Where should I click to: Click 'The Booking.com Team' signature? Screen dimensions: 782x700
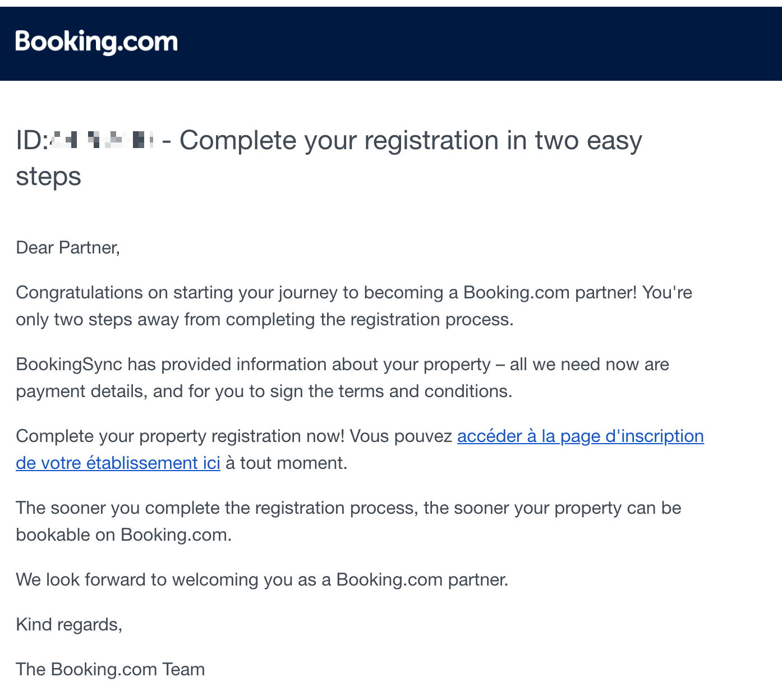coord(110,670)
